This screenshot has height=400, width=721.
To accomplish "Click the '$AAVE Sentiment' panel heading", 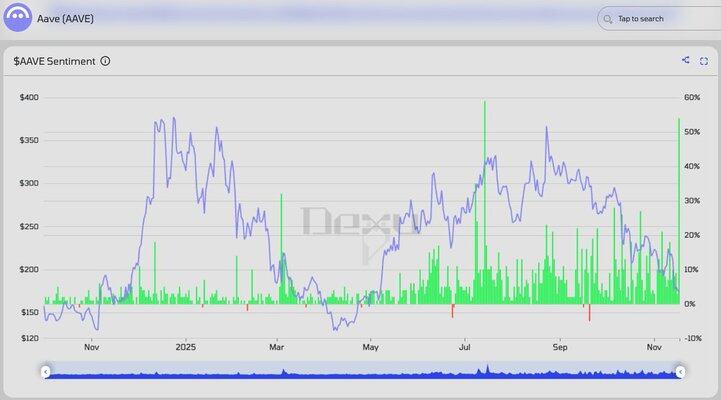I will point(54,61).
